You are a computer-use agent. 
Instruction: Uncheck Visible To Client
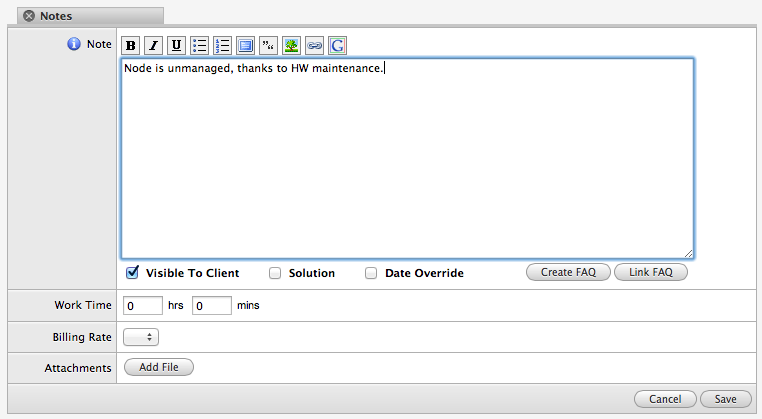(x=132, y=273)
